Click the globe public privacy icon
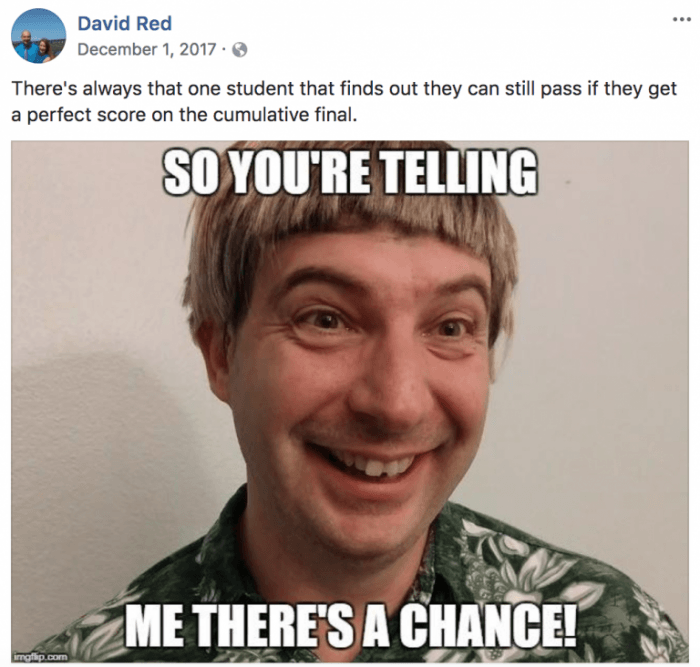 (x=240, y=50)
